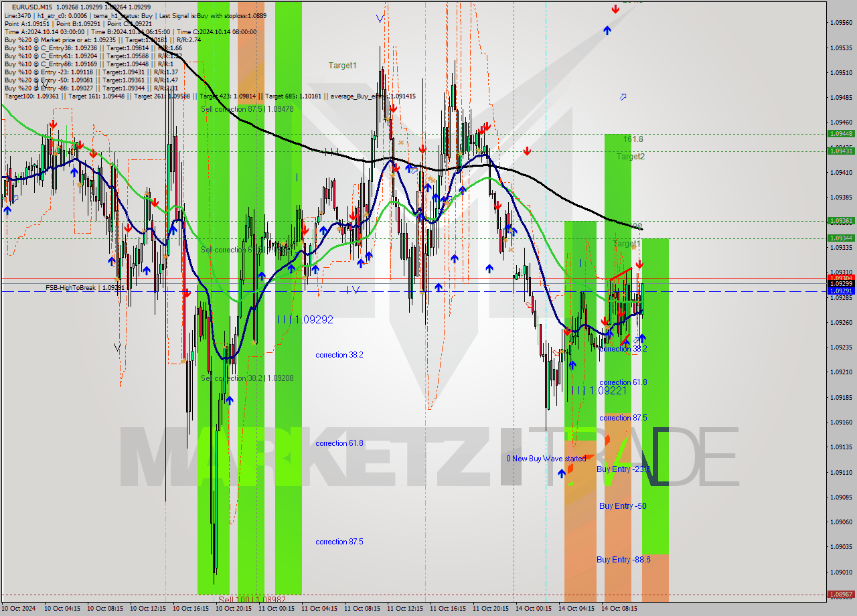The image size is (857, 616).
Task: Click 1.09010 on the price axis
Action: click(x=841, y=572)
